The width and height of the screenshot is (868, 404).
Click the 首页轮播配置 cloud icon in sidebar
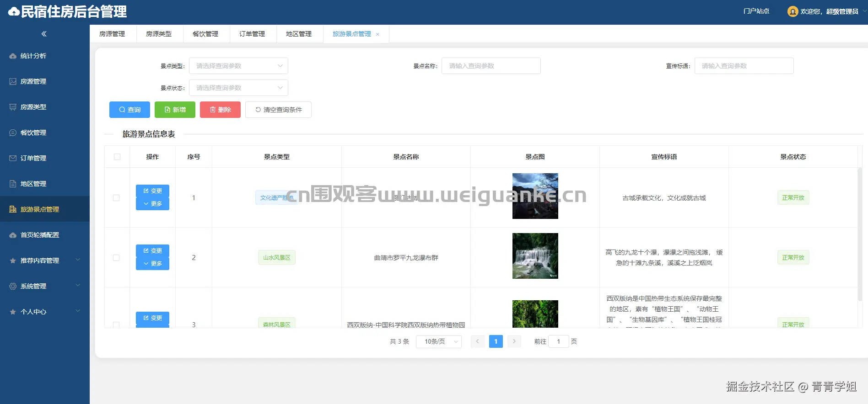click(x=13, y=235)
